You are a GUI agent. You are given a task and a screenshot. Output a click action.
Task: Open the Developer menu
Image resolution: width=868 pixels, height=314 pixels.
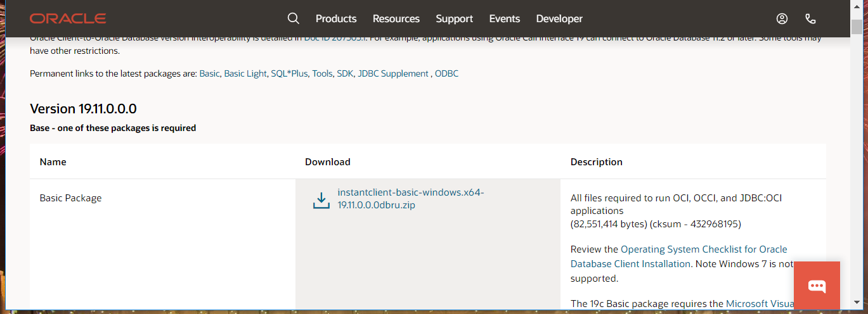tap(559, 19)
